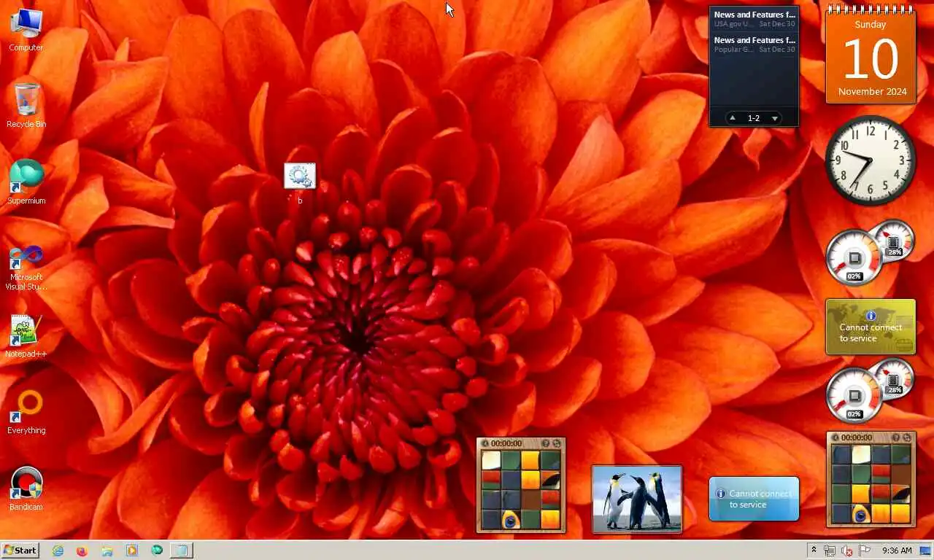
Task: Click the muted volume icon in tray
Action: pos(847,551)
